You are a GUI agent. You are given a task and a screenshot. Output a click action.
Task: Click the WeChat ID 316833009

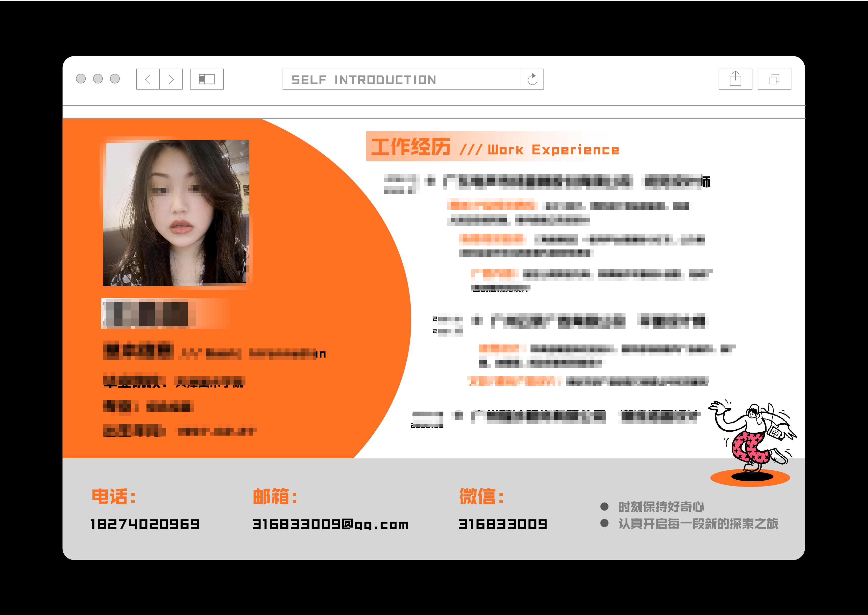point(503,524)
